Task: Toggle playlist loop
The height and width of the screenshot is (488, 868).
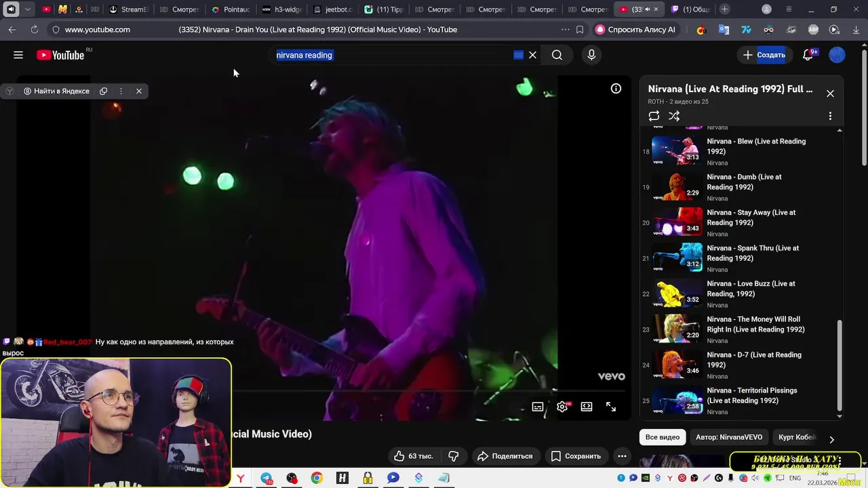Action: [x=654, y=116]
